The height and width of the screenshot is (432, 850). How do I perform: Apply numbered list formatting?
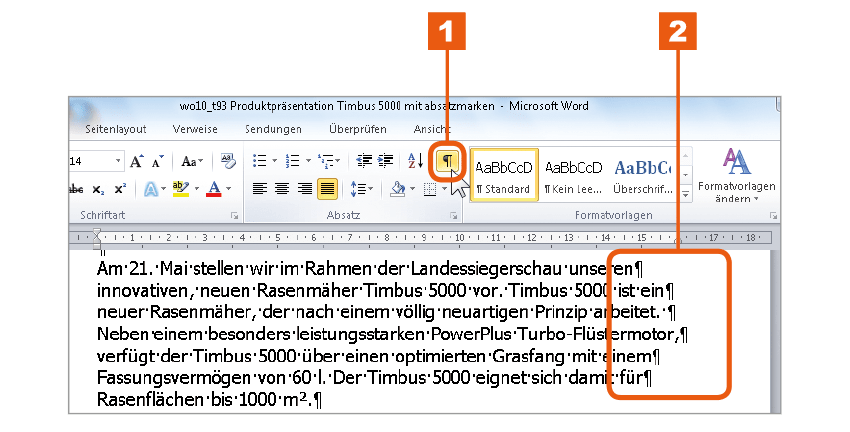(292, 161)
